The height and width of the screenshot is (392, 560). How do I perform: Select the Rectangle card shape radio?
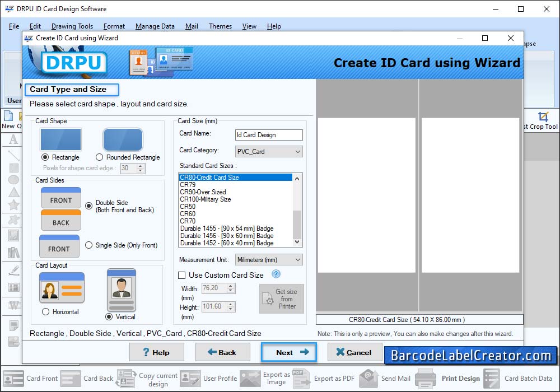coord(45,157)
